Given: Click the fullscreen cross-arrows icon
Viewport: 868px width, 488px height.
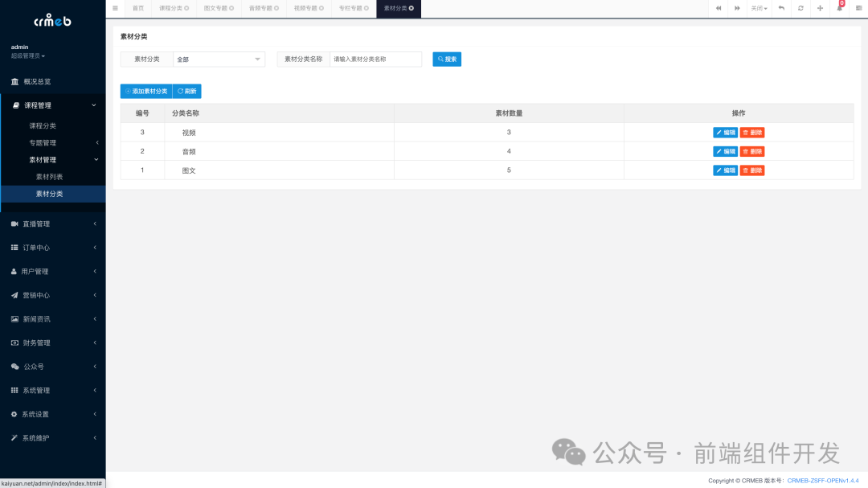Looking at the screenshot, I should click(x=820, y=8).
